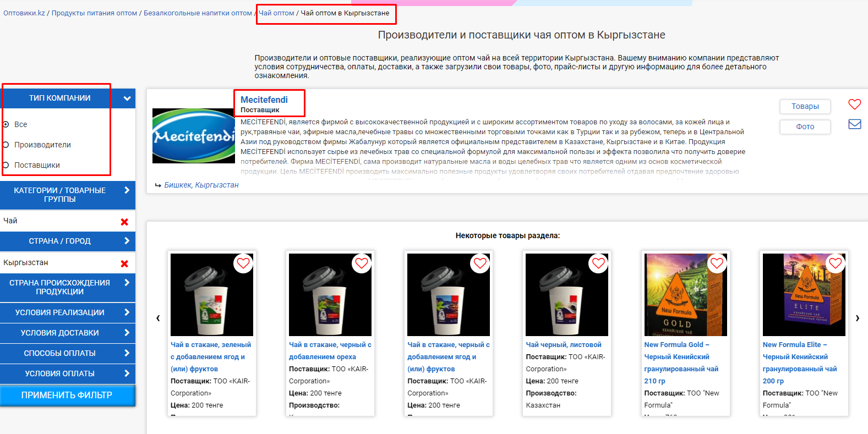
Task: Remove the Кыргызстан country filter
Action: (124, 263)
